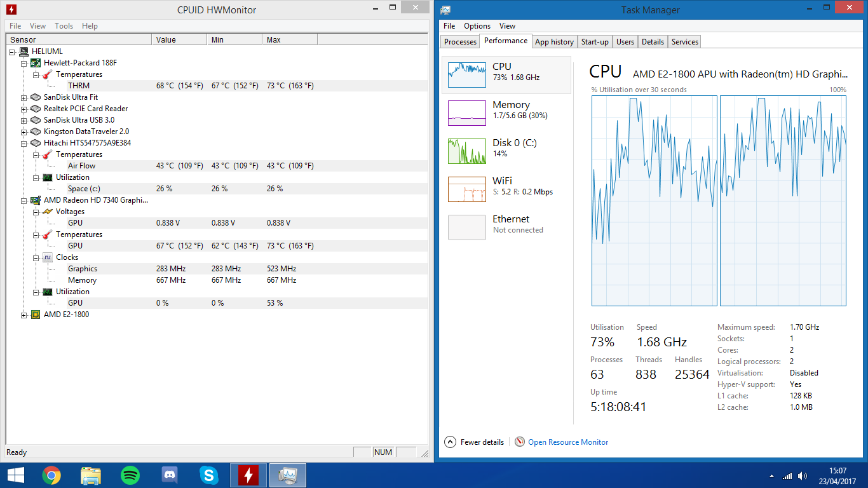
Task: Switch to the App history tab
Action: [554, 42]
